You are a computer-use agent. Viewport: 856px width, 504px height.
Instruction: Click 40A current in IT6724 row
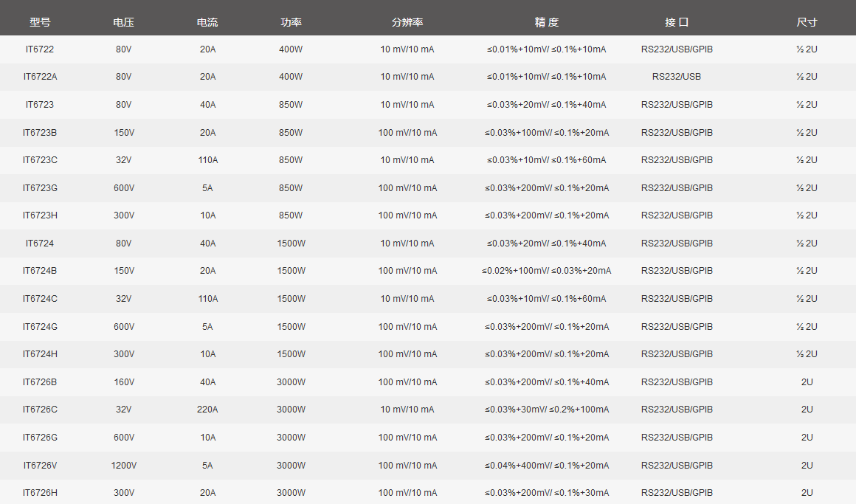point(207,243)
